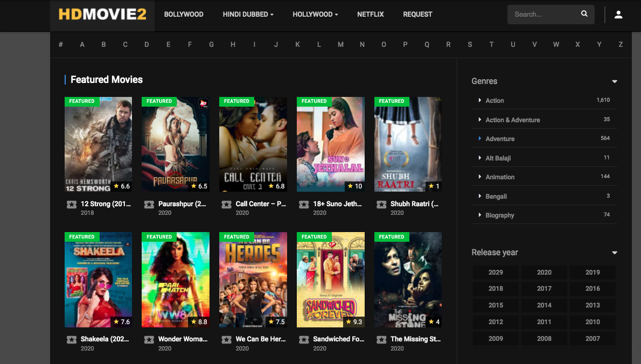
Task: Click the film icon beside Wonder Woman
Action: (x=149, y=340)
